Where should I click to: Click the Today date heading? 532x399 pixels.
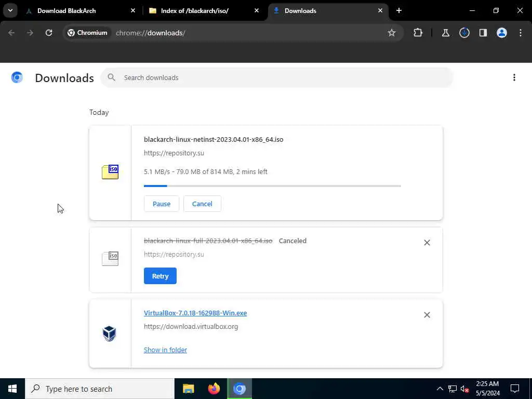click(99, 113)
